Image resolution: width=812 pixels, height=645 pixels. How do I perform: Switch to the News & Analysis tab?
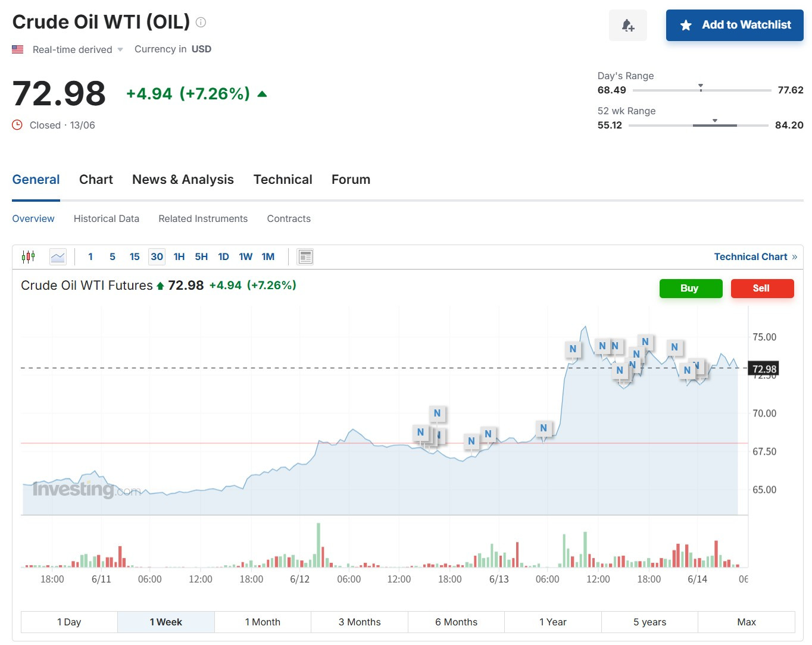coord(183,180)
